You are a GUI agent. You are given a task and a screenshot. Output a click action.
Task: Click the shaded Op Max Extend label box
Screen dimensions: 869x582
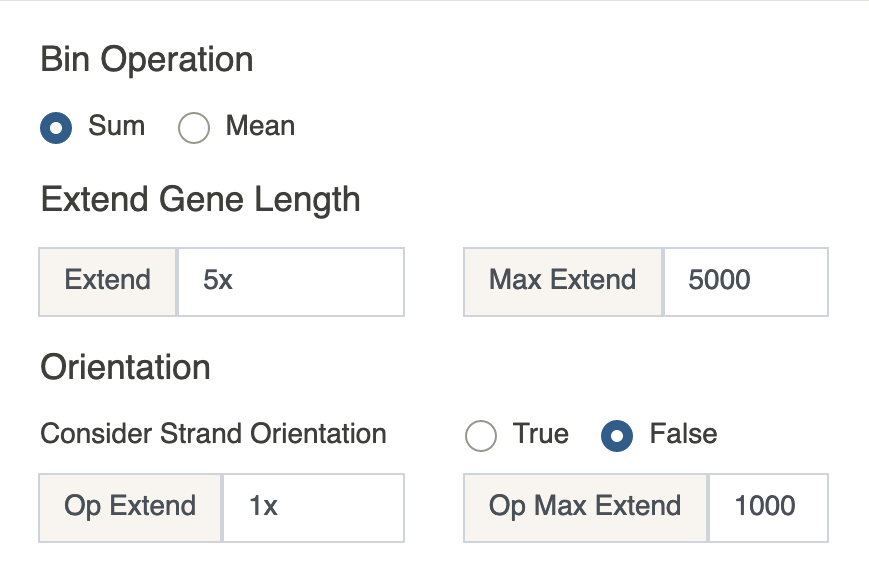click(x=585, y=508)
